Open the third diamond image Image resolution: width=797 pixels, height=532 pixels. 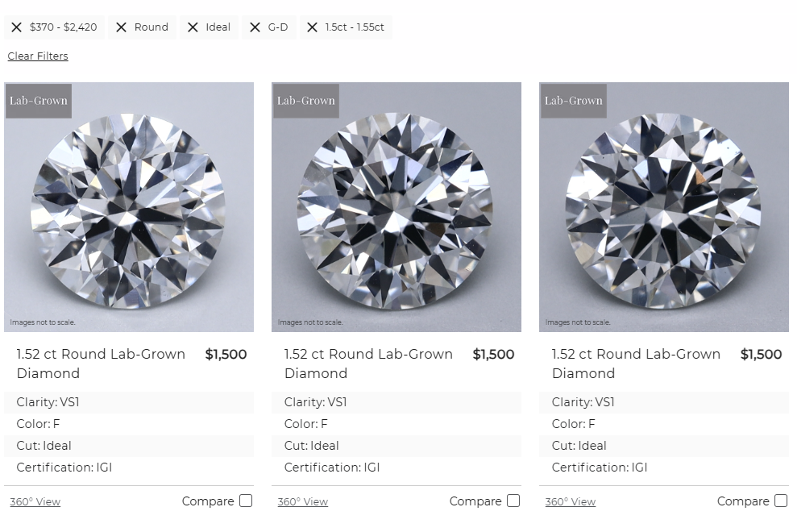click(x=664, y=207)
